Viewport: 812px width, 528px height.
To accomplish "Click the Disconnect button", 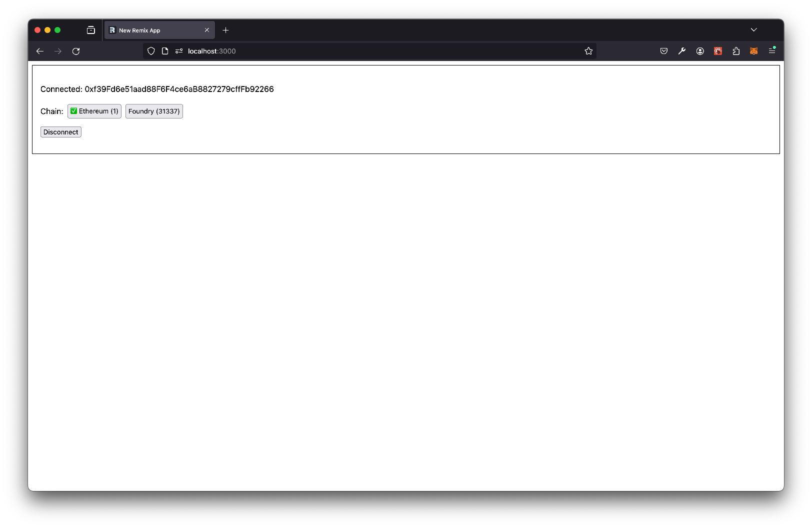I will [61, 132].
